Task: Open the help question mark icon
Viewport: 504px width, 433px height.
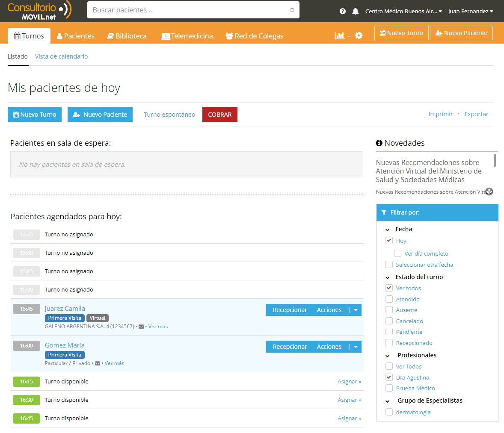Action: [343, 11]
